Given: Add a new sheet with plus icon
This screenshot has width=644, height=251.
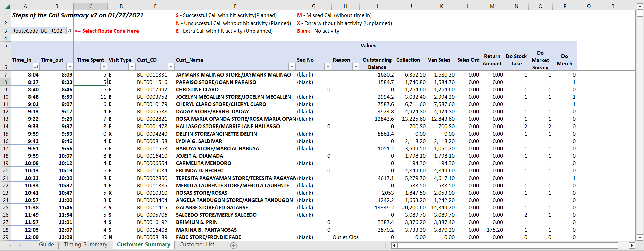Looking at the screenshot, I should [x=234, y=246].
